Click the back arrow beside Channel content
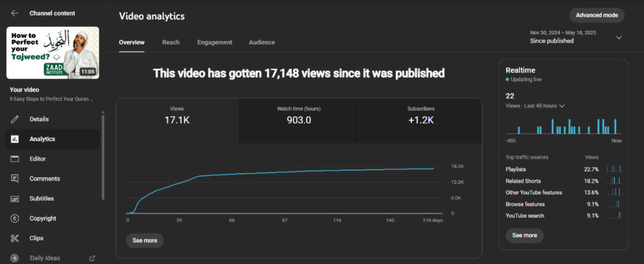 (15, 13)
